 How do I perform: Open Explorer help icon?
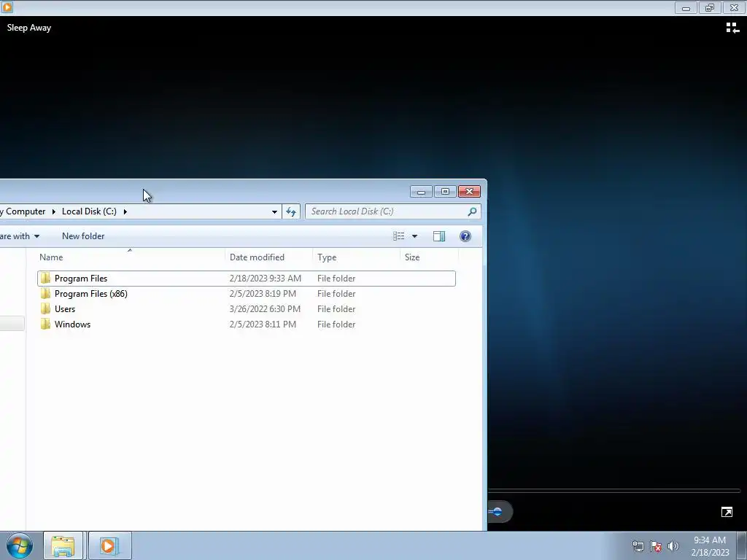pos(465,236)
